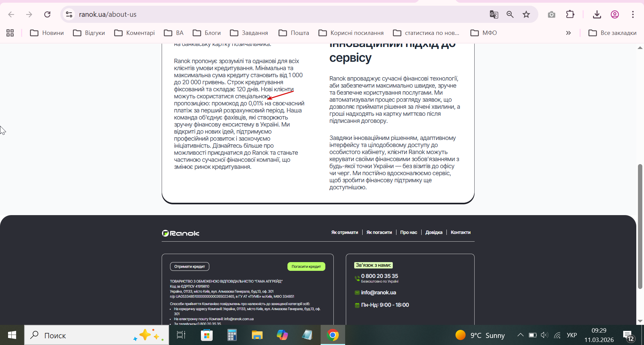Open the Відгуки bookmarks folder
The width and height of the screenshot is (644, 345).
tap(89, 33)
